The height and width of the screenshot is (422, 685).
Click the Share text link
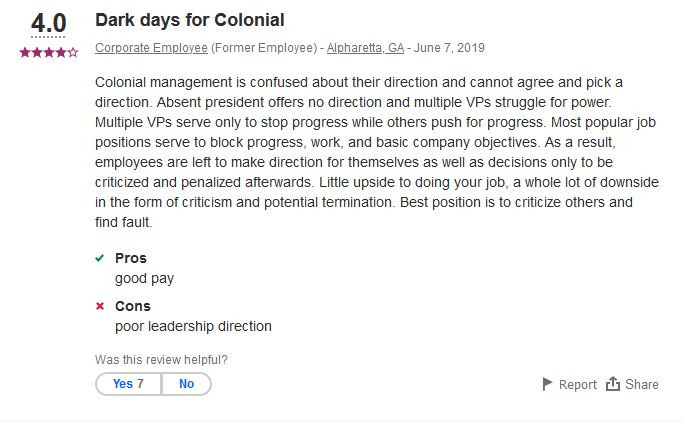click(641, 384)
